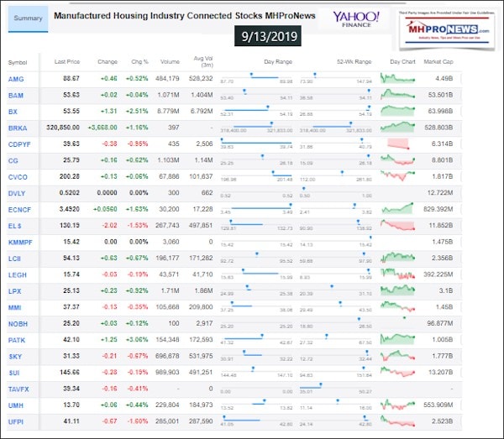Viewport: 504px width, 439px height.
Task: Open the SKY ticker symbol link
Action: [x=15, y=357]
